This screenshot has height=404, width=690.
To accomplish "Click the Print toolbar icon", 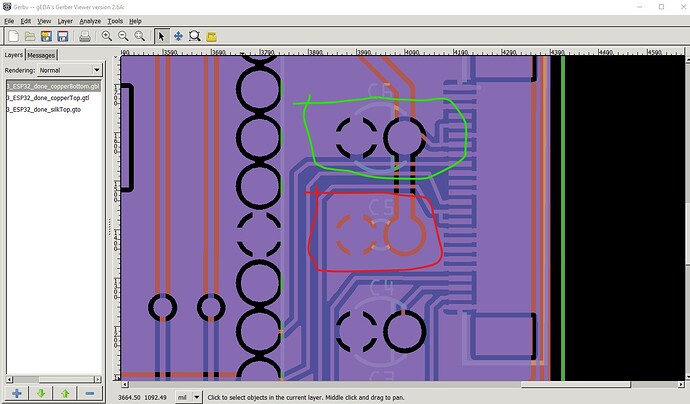I will 85,36.
